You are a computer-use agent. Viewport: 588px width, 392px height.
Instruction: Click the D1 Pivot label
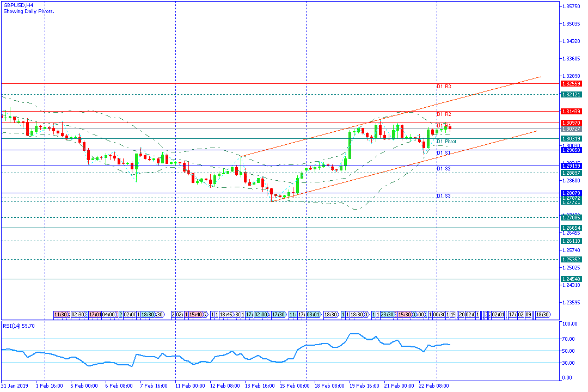[446, 142]
